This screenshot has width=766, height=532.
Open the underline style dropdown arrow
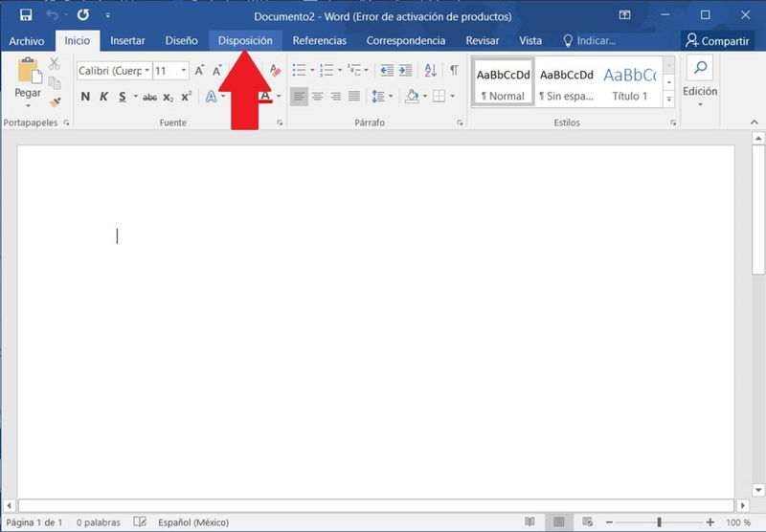(135, 97)
